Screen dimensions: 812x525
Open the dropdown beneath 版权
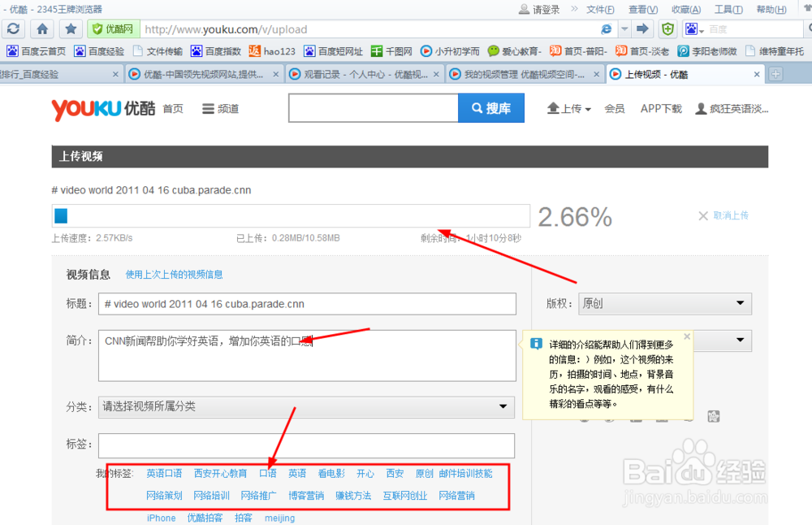(723, 341)
